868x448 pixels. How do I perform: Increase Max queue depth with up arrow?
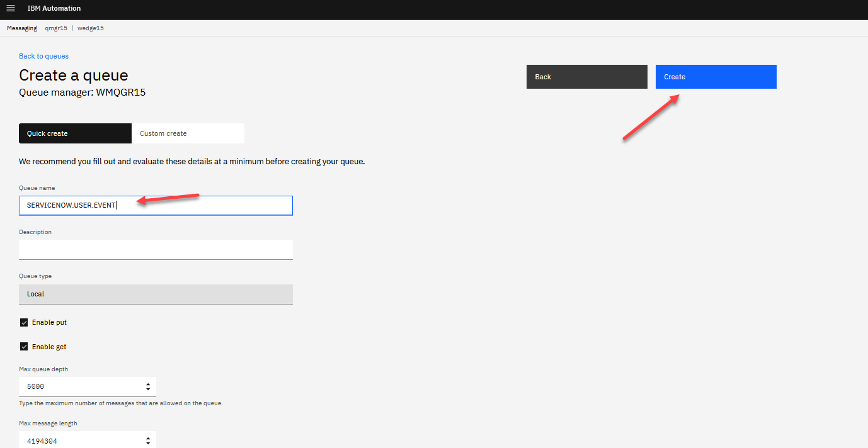148,384
